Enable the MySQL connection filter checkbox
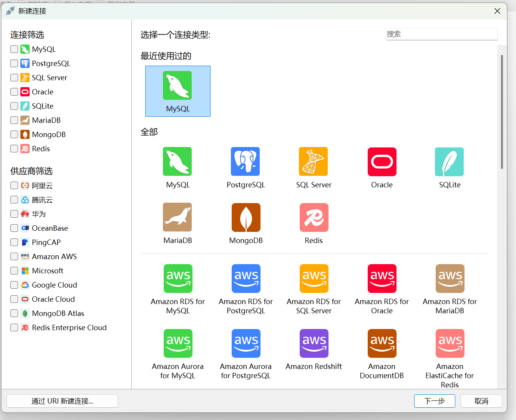516x420 pixels. (x=14, y=49)
